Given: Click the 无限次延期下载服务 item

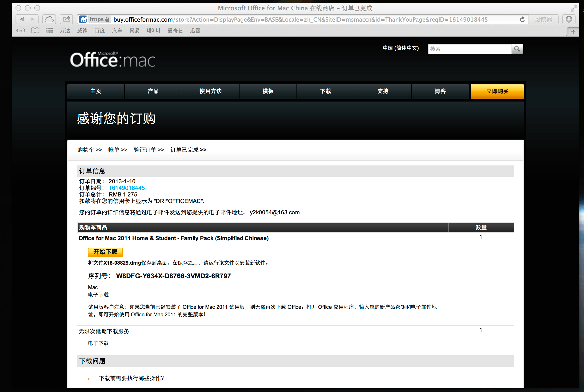Looking at the screenshot, I should tap(104, 331).
